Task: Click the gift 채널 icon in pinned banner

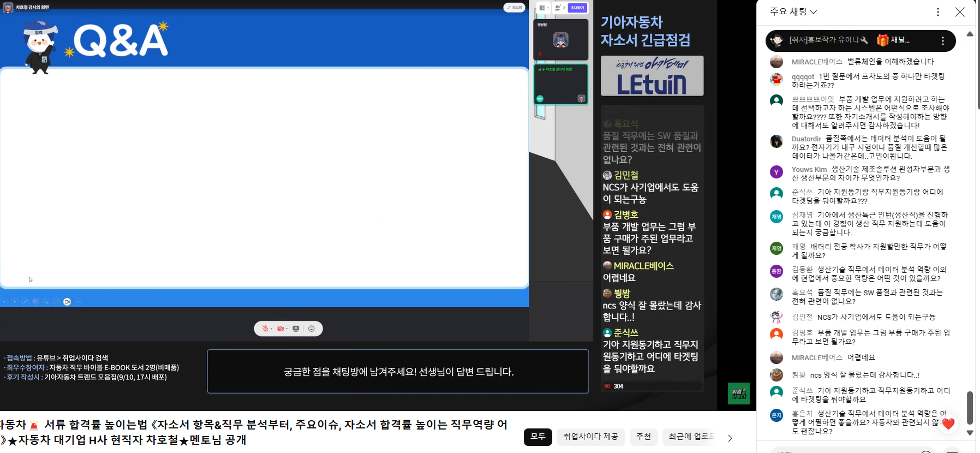Action: pyautogui.click(x=882, y=40)
